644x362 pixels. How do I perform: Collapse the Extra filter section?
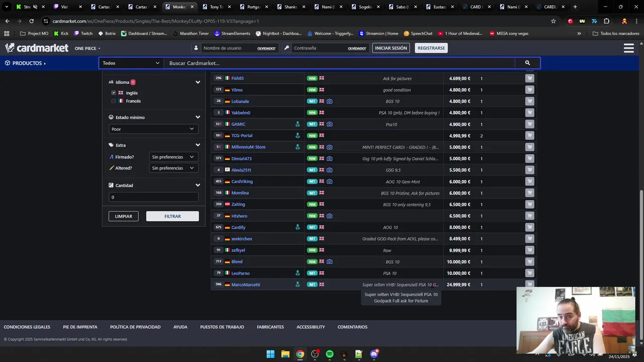(x=198, y=145)
